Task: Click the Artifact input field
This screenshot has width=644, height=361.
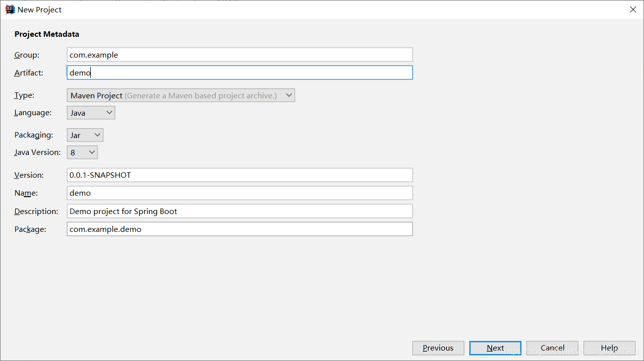Action: [x=240, y=72]
